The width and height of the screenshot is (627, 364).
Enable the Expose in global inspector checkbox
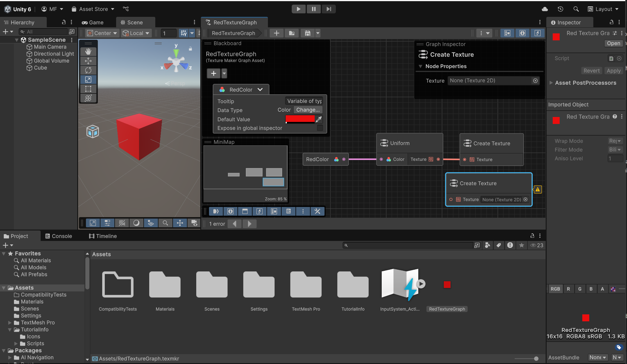(320, 128)
